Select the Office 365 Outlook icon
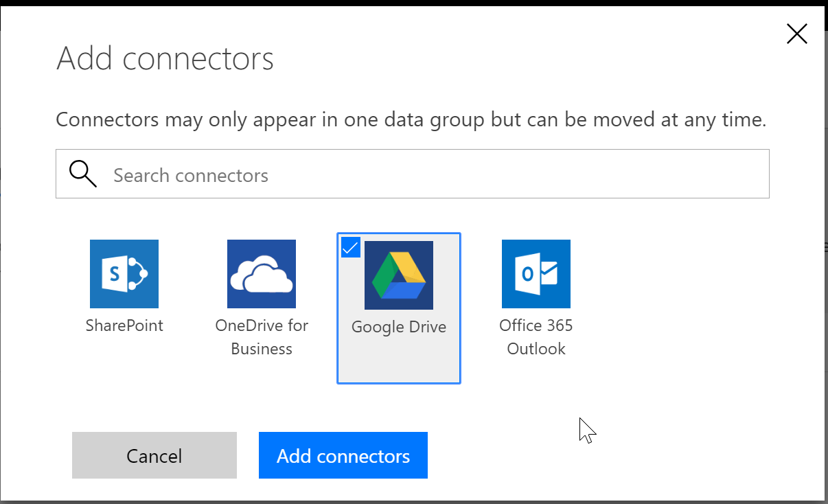This screenshot has width=828, height=504. point(536,274)
